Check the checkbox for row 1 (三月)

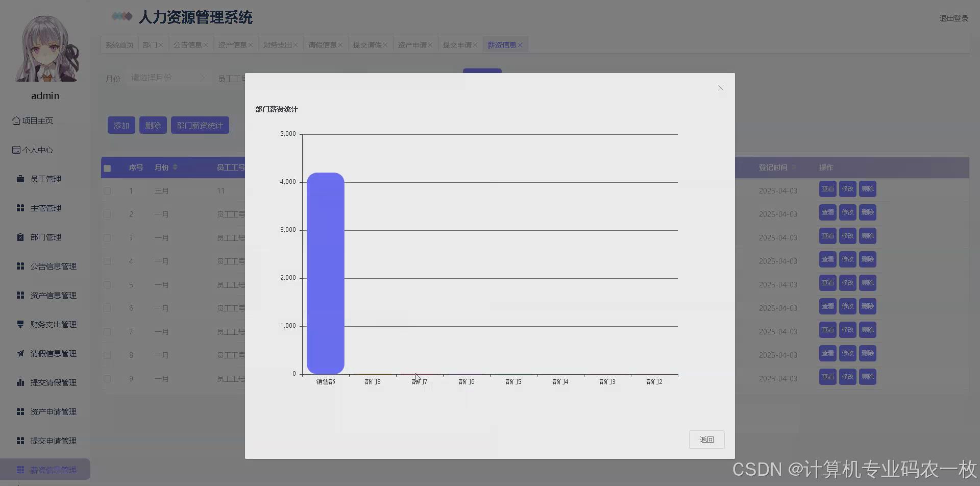107,191
